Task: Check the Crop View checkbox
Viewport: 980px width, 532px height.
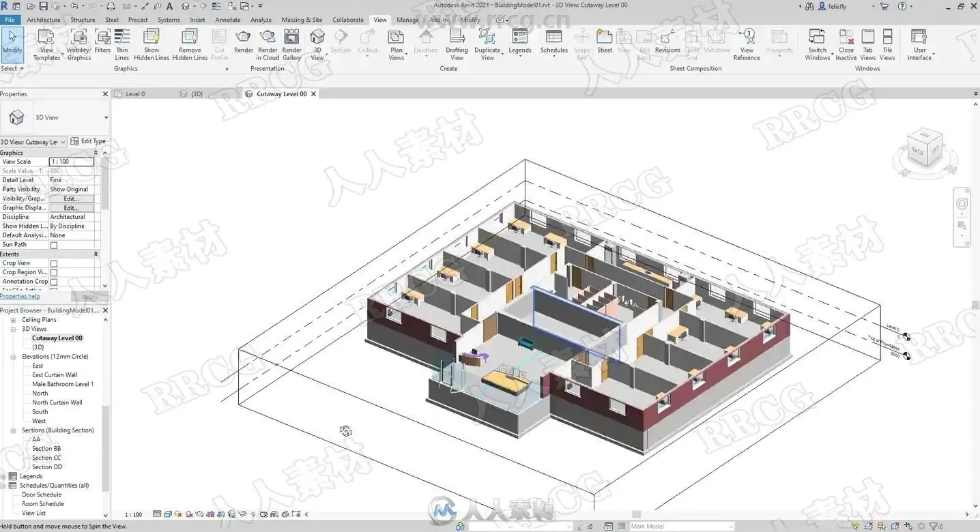Action: (x=54, y=263)
